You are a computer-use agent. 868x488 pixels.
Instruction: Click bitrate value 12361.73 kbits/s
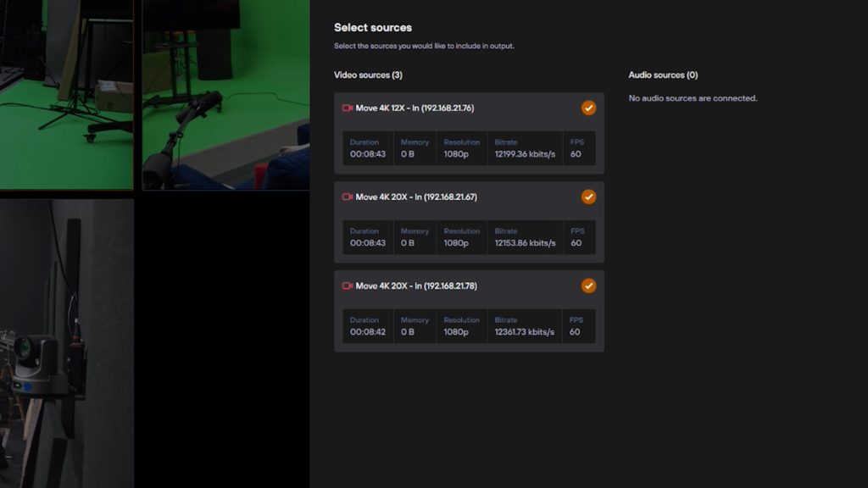pos(524,332)
